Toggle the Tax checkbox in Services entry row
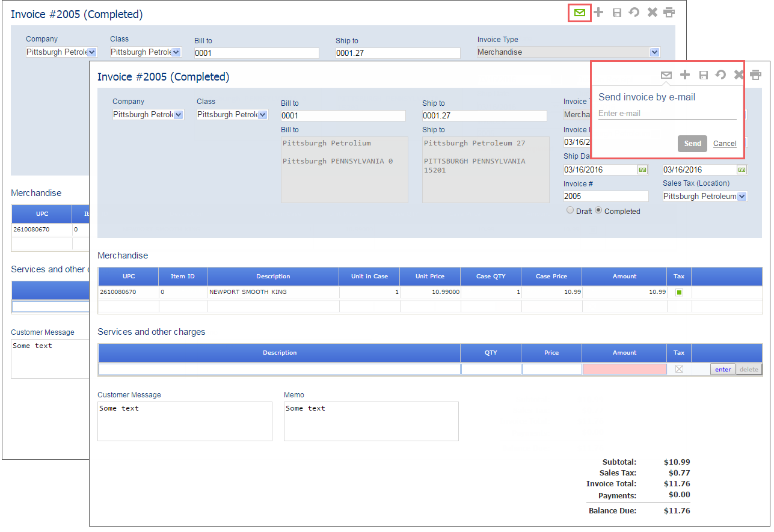The image size is (774, 532). pyautogui.click(x=679, y=369)
